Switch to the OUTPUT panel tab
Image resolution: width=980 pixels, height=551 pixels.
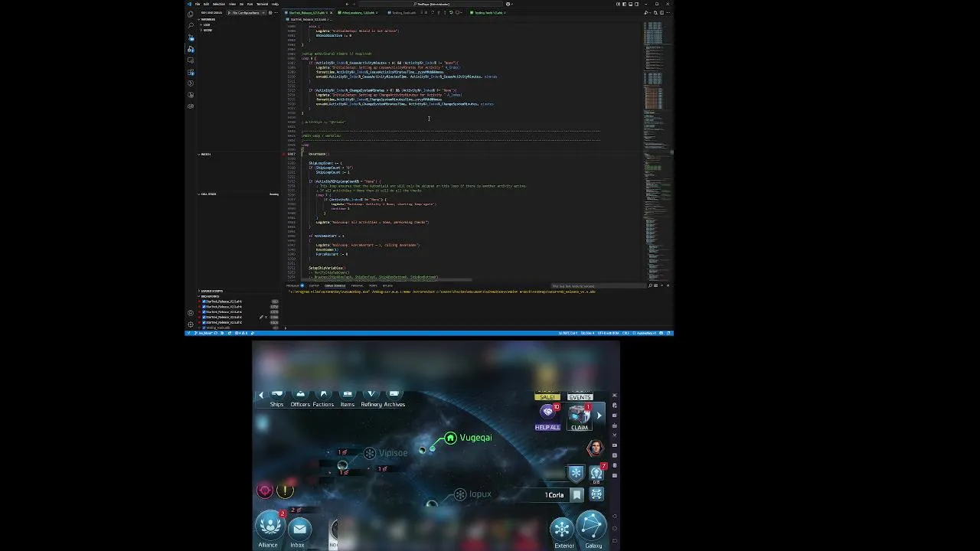(314, 285)
